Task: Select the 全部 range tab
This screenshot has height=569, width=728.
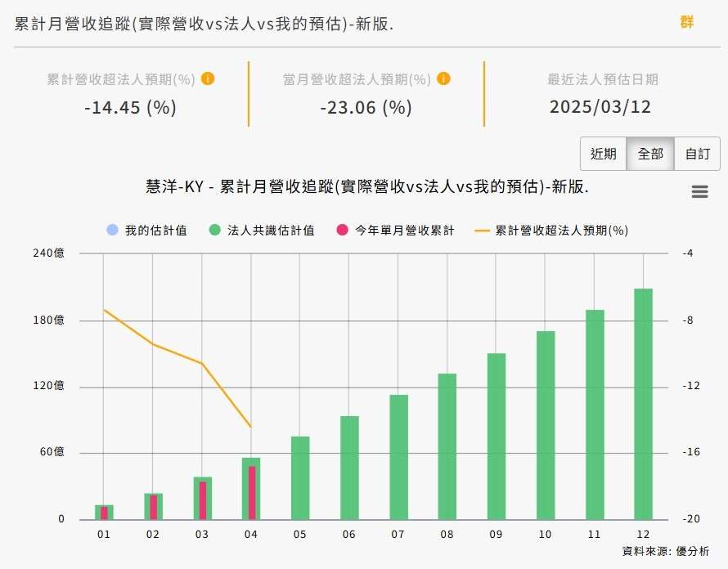Action: click(x=650, y=154)
